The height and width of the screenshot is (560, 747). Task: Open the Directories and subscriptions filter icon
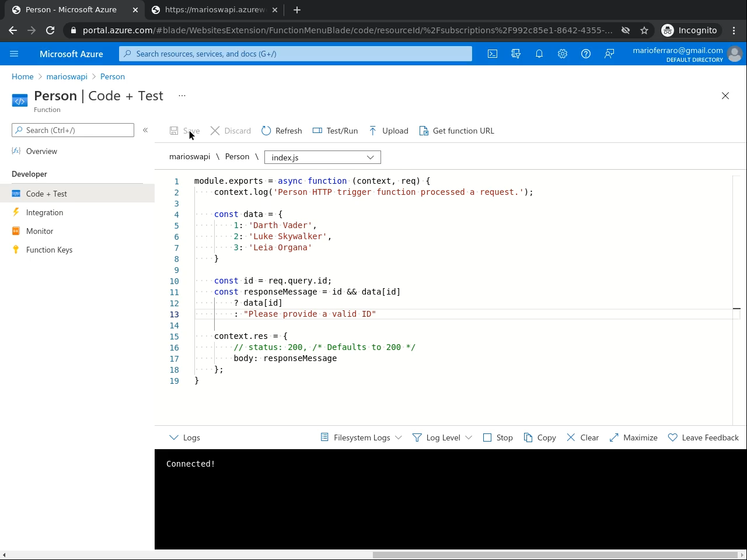pos(516,54)
